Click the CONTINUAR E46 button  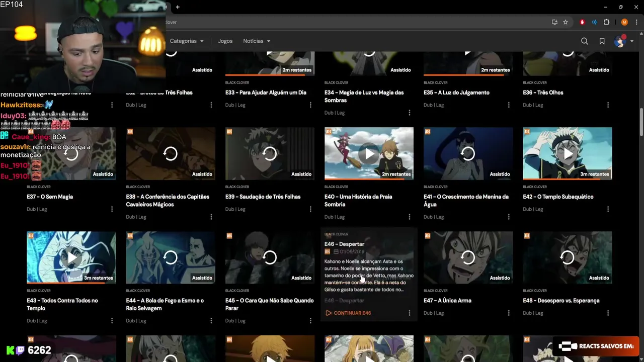(348, 313)
